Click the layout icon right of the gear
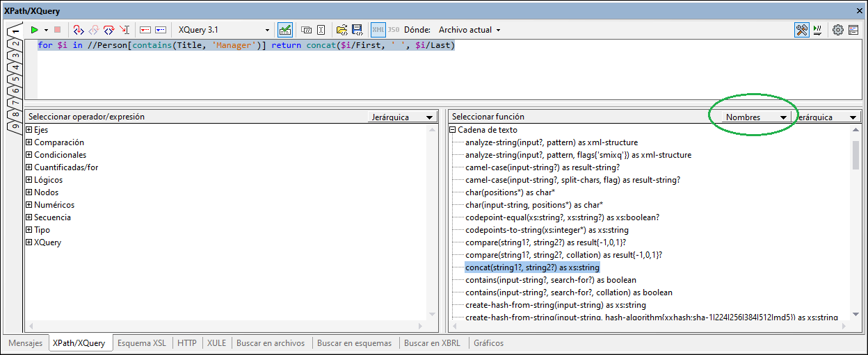The height and width of the screenshot is (355, 868). (x=853, y=30)
